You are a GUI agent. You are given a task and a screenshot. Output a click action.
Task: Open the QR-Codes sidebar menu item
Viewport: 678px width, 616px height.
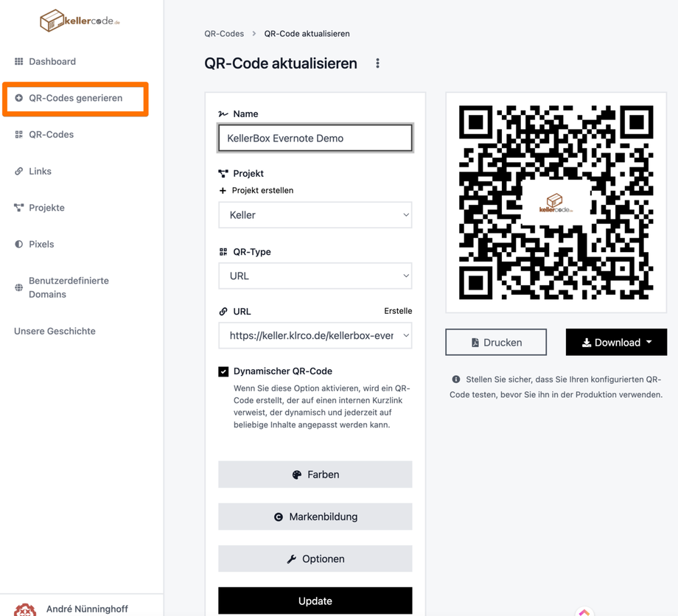point(51,135)
